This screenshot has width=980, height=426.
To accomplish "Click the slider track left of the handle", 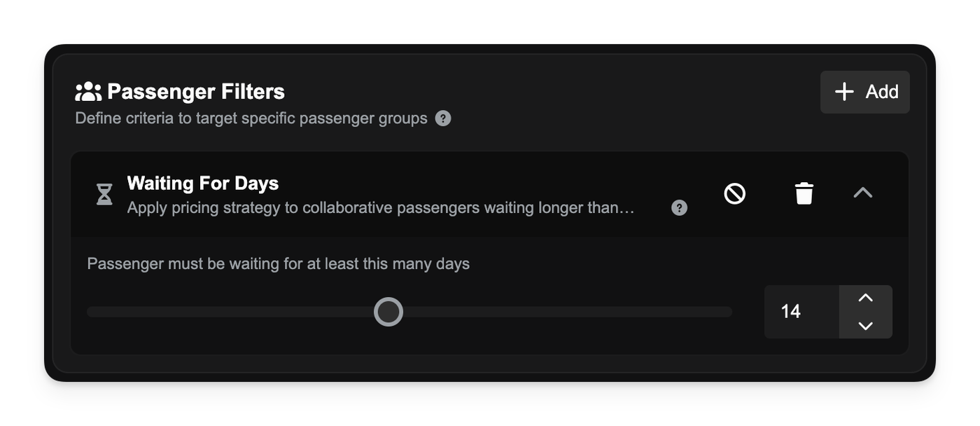I will (x=231, y=312).
